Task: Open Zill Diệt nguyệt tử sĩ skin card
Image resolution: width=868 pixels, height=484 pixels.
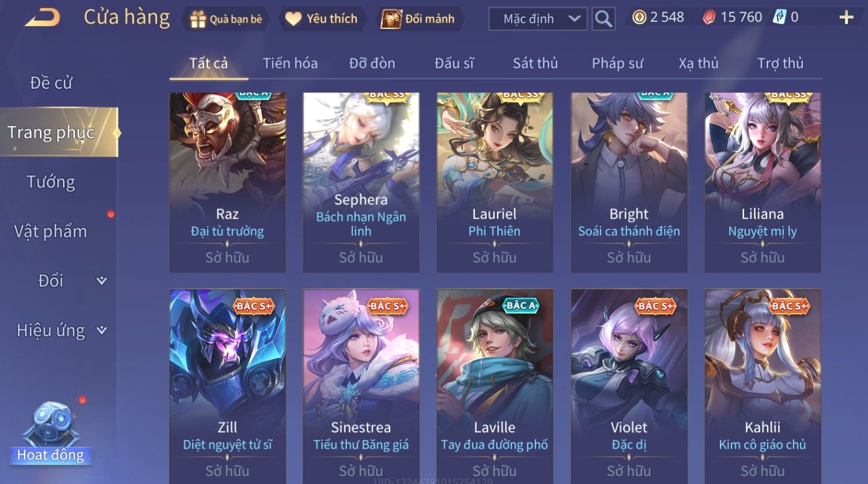Action: tap(228, 386)
